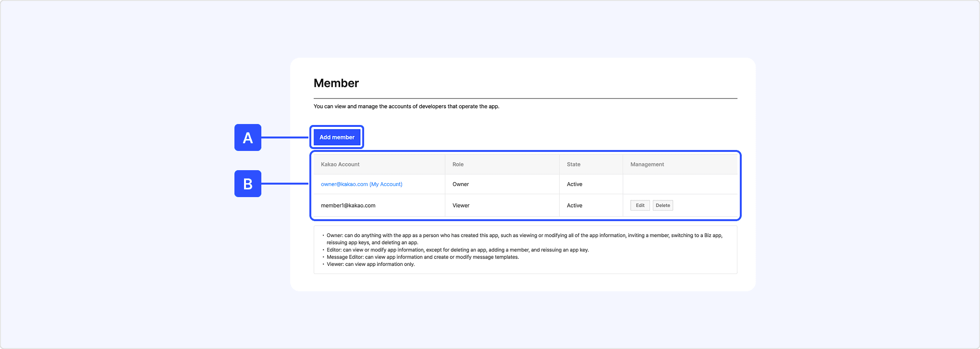Click the Viewer permissions description bullet
Screen dimensions: 980x349
coord(370,264)
